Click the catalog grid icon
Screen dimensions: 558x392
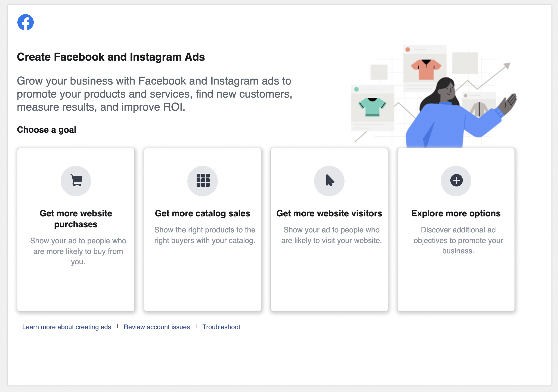pyautogui.click(x=202, y=181)
